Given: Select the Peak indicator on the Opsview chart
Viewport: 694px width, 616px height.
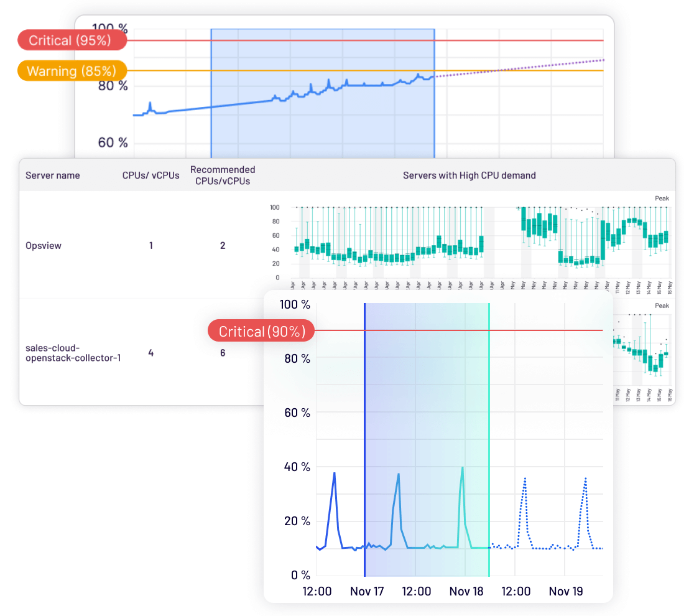Looking at the screenshot, I should (x=661, y=198).
